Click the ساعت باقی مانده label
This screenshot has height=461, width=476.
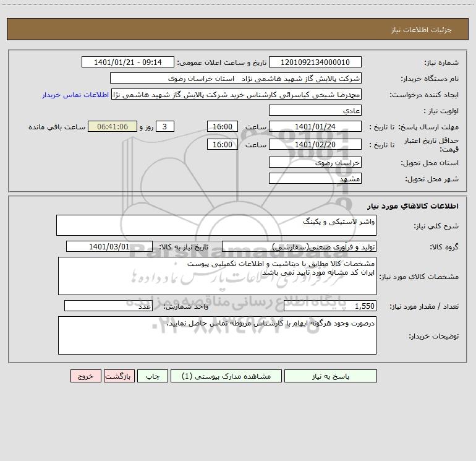[57, 127]
